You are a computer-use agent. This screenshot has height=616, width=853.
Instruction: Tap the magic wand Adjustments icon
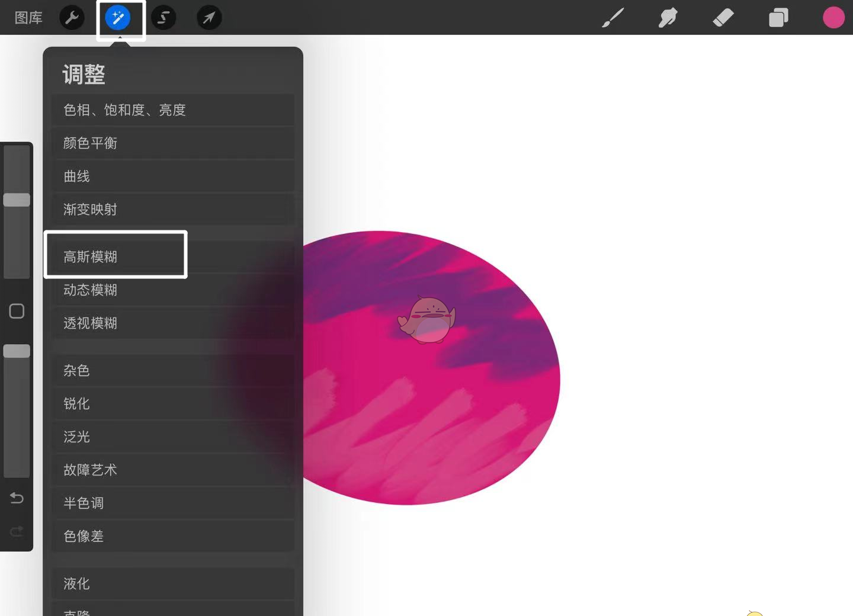tap(118, 18)
